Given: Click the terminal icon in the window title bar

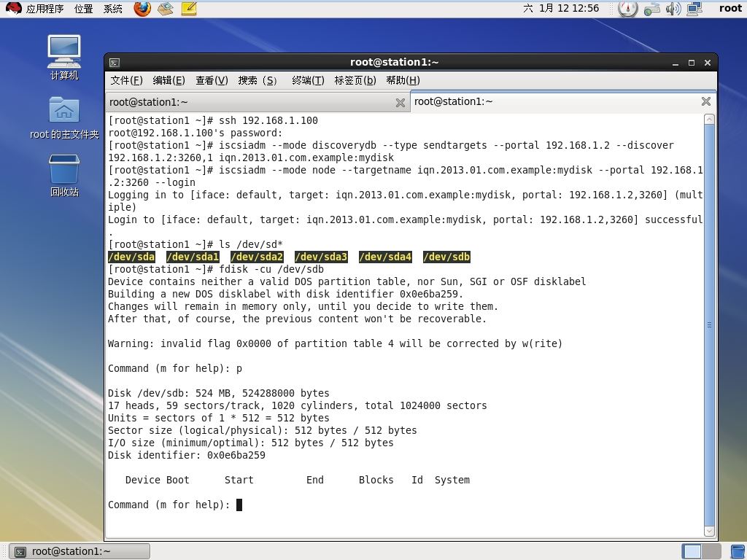Looking at the screenshot, I should (115, 63).
